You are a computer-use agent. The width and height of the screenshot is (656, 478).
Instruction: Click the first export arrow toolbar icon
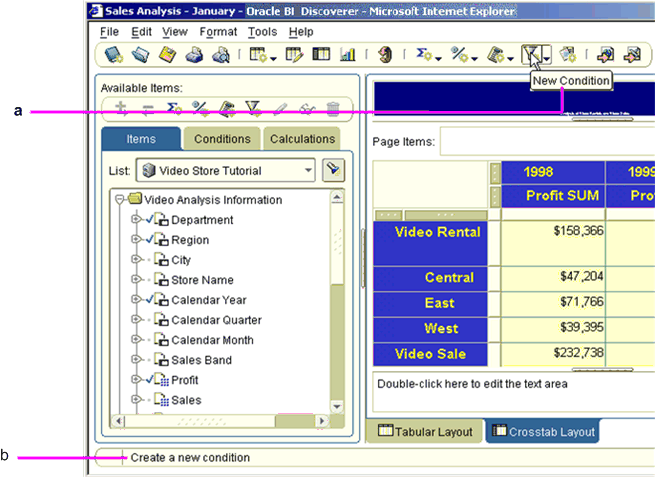[605, 54]
